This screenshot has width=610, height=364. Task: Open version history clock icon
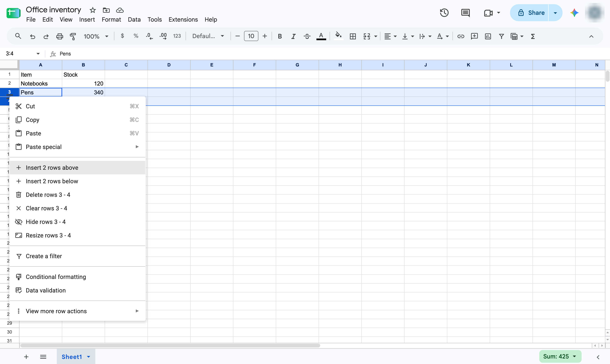[444, 13]
